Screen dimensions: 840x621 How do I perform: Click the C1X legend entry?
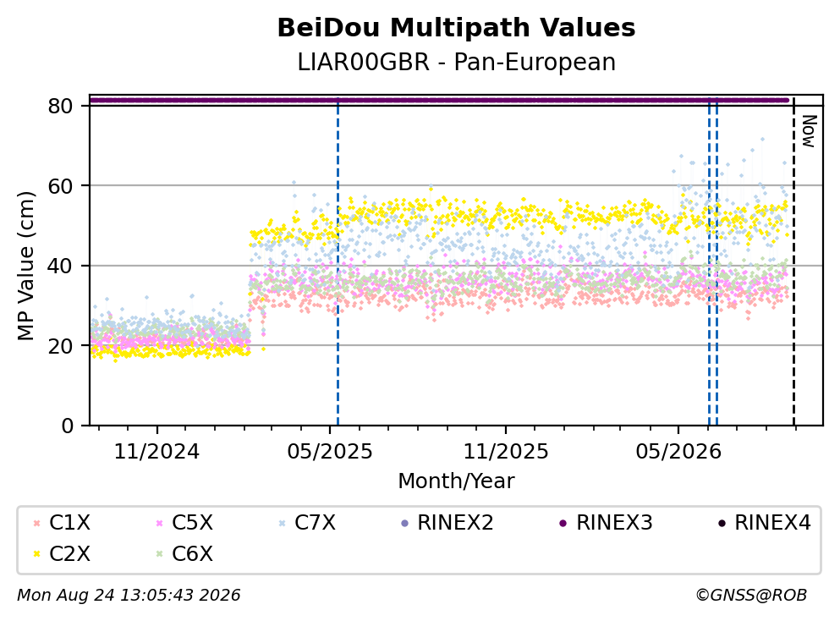62,522
